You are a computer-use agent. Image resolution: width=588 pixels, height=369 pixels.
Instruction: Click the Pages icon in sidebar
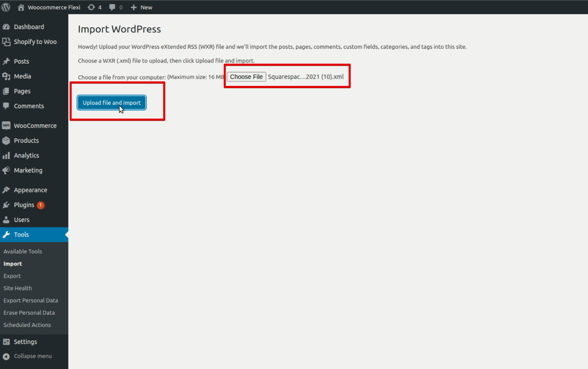coord(6,91)
